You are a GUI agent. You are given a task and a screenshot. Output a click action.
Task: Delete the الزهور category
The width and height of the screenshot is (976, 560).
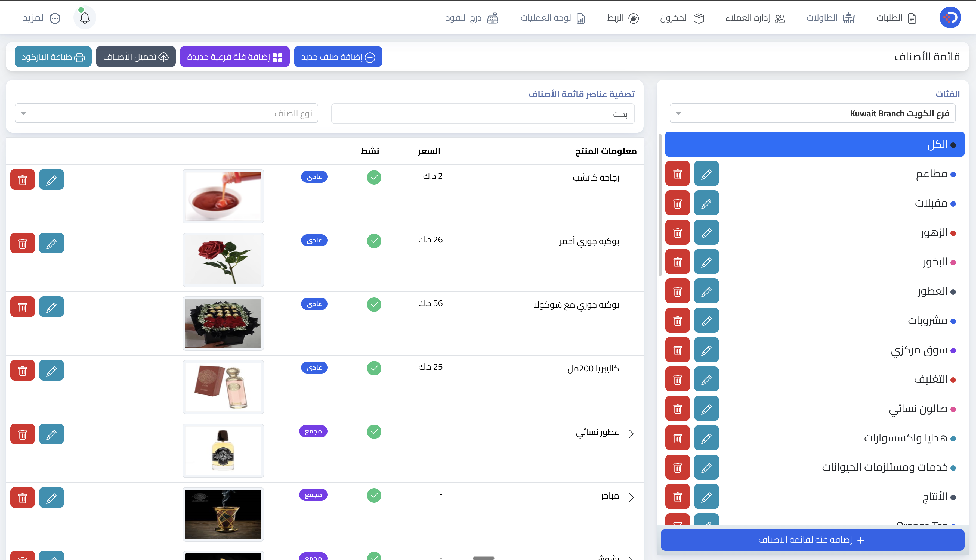click(x=677, y=232)
